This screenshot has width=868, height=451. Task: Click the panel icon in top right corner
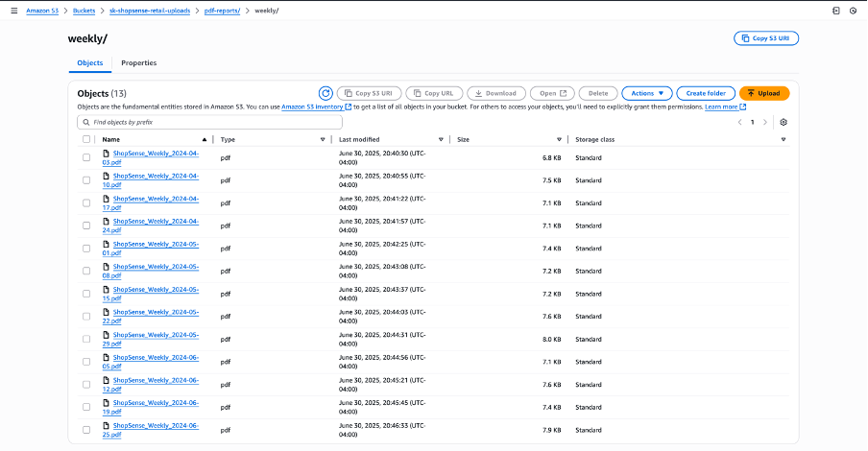(x=836, y=11)
